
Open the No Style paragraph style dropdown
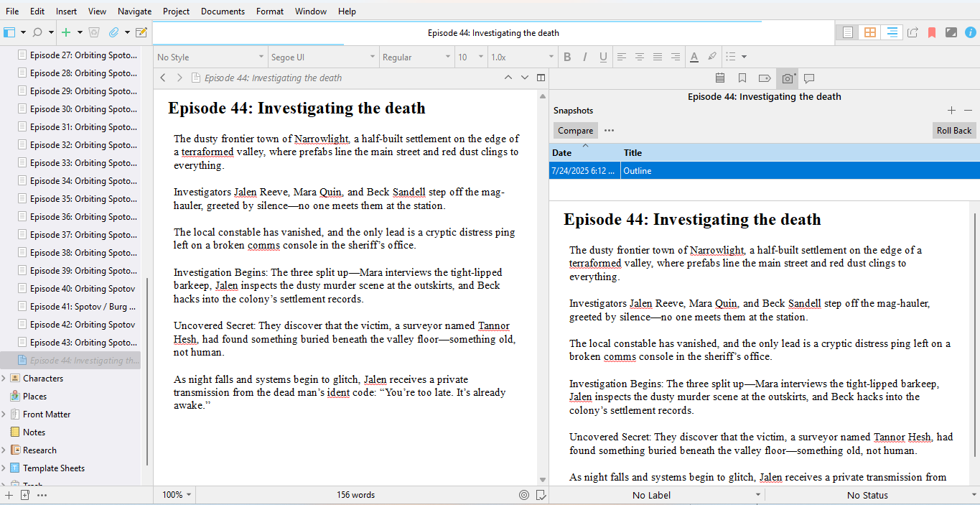coord(210,57)
